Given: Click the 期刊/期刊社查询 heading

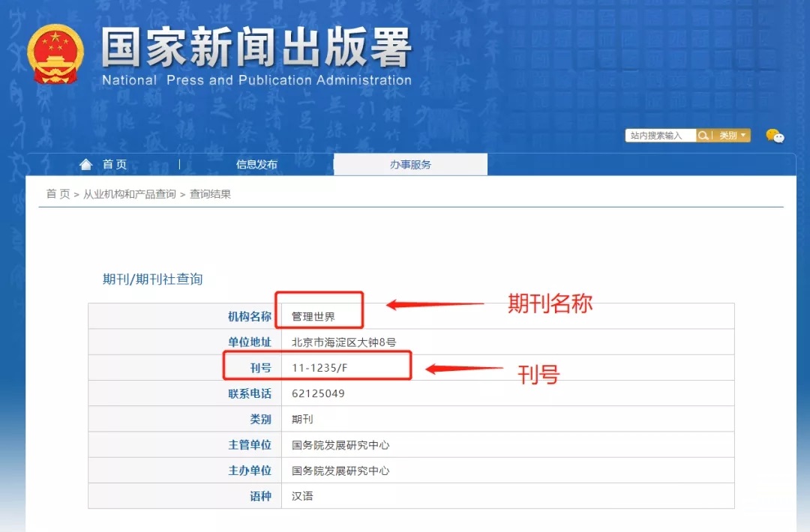Looking at the screenshot, I should coord(152,279).
